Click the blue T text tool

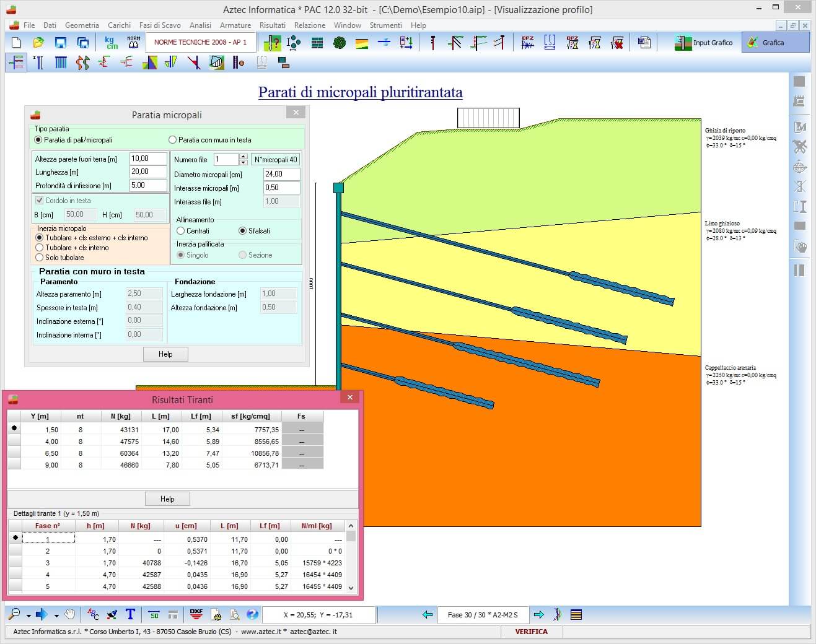point(130,614)
